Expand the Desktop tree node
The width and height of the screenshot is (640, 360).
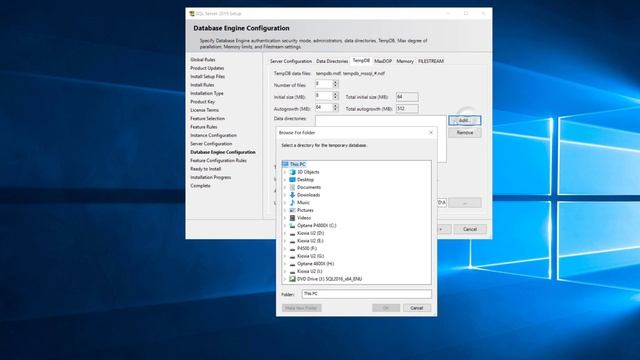coord(285,180)
